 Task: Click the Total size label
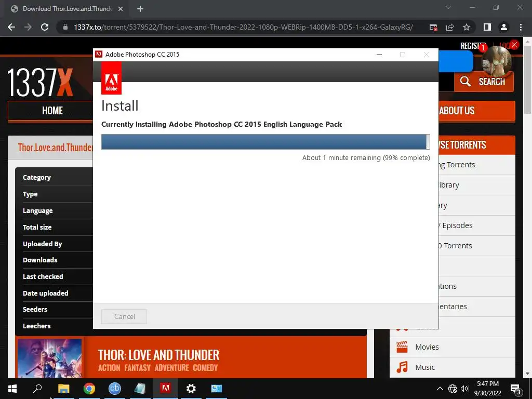[x=37, y=228]
